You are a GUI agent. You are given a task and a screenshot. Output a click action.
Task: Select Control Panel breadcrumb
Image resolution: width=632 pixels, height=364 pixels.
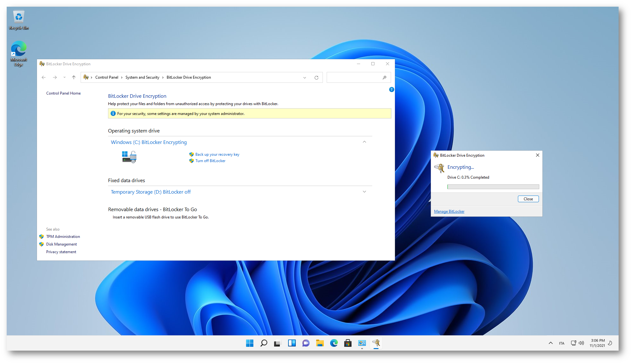(x=106, y=77)
